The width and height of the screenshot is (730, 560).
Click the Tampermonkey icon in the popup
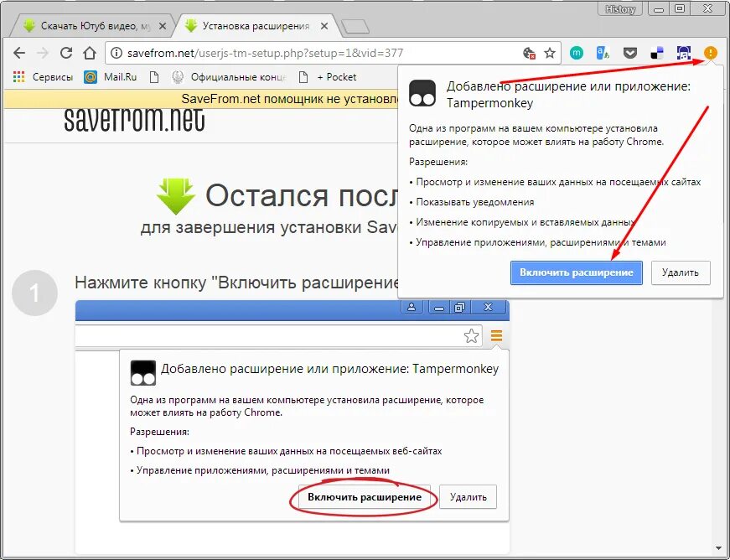coord(422,93)
